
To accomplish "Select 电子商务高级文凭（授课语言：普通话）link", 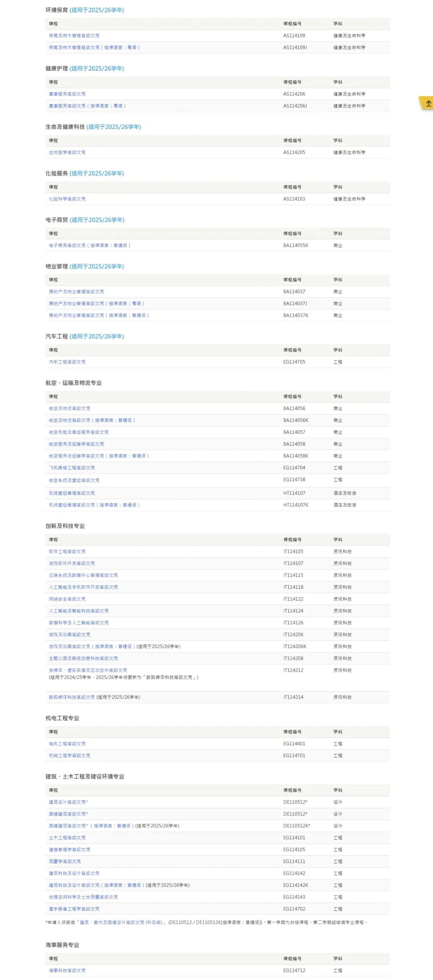I will click(x=89, y=245).
